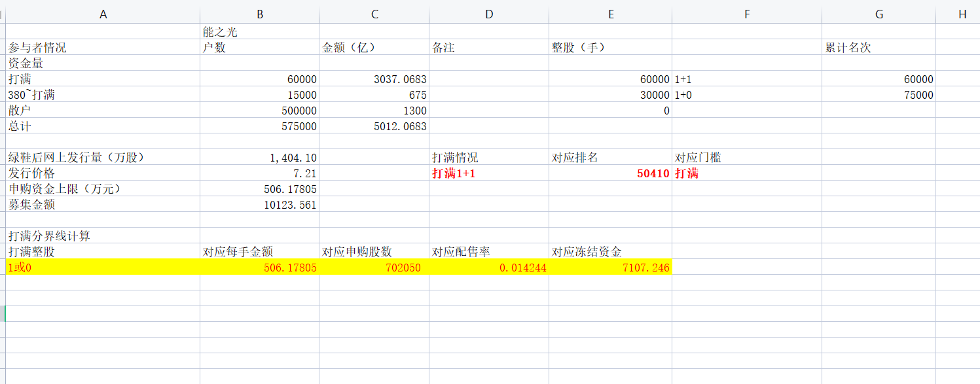Select column F header
980x384 pixels.
click(747, 14)
